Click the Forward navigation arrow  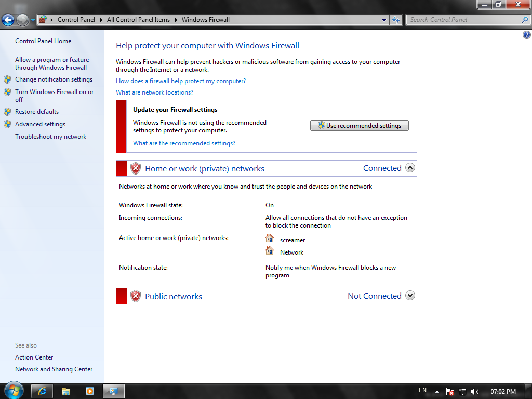(22, 20)
